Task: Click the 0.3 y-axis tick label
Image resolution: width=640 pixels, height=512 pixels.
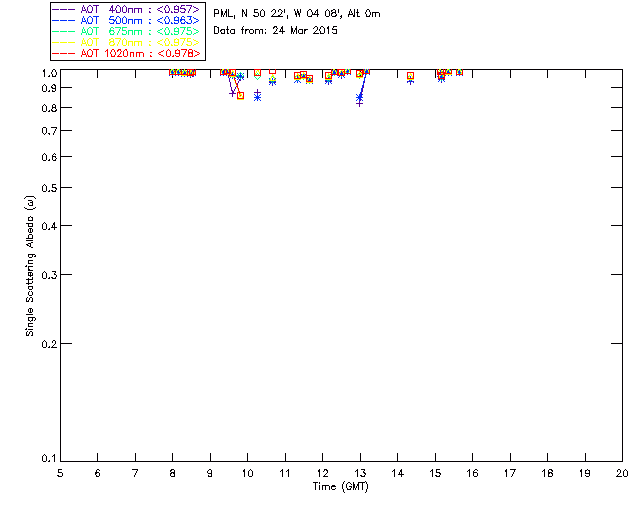Action: (51, 275)
